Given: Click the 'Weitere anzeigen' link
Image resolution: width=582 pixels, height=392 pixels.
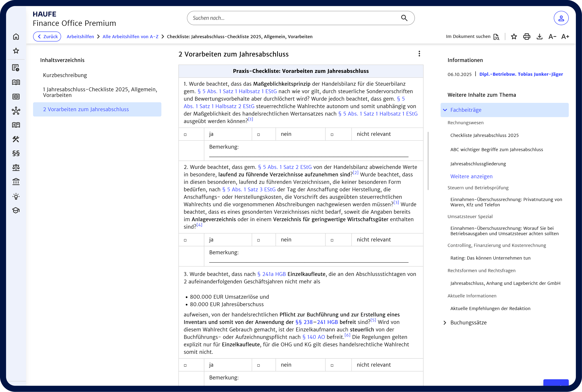Looking at the screenshot, I should coord(471,177).
